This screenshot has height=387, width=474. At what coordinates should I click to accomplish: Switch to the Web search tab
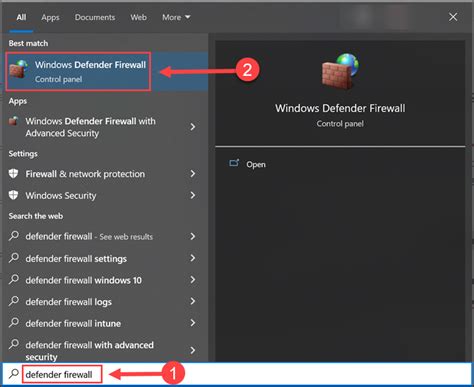click(x=138, y=17)
